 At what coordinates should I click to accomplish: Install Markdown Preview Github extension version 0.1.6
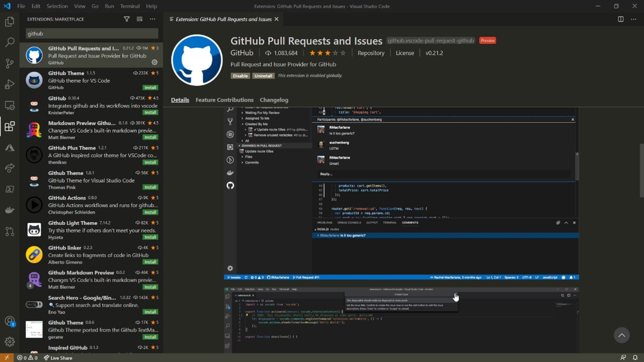[x=150, y=138]
